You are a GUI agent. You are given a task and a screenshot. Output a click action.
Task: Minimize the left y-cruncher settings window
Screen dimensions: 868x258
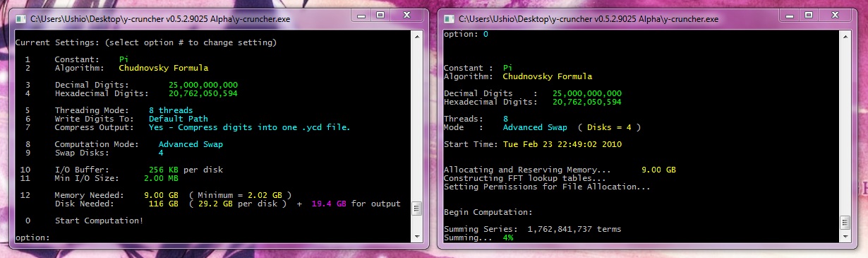click(x=361, y=15)
